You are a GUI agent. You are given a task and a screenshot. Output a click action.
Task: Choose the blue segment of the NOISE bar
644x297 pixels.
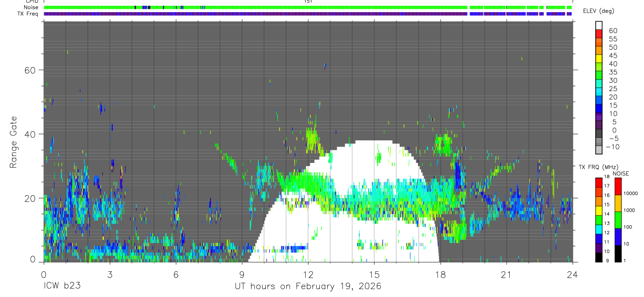(619, 236)
